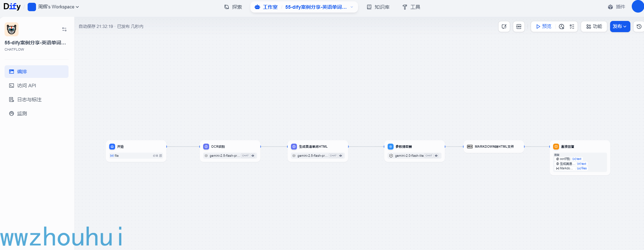The height and width of the screenshot is (250, 644).
Task: Toggle the sidebar collapse settings icon
Action: tap(64, 29)
